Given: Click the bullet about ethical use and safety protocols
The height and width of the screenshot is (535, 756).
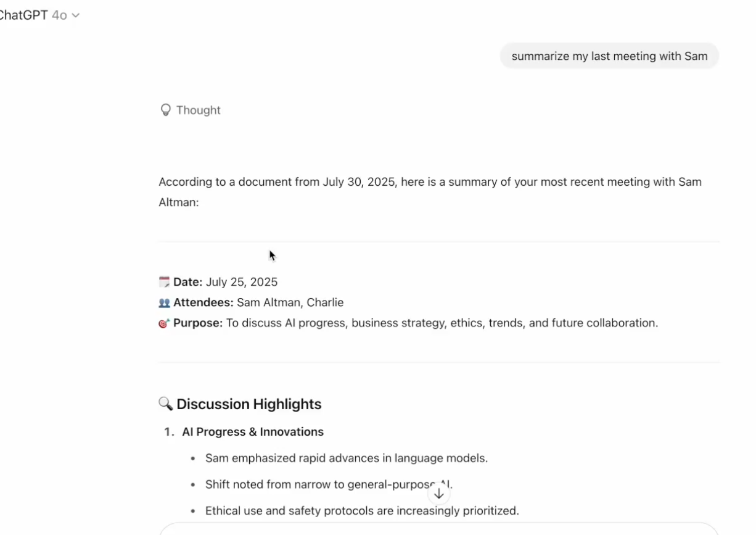Looking at the screenshot, I should point(362,511).
